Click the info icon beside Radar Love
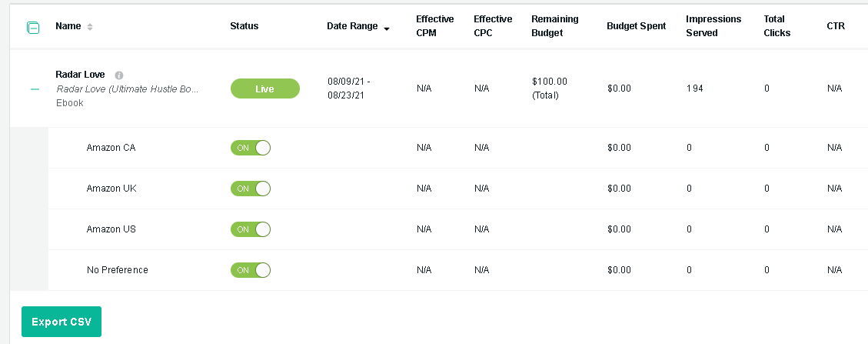This screenshot has width=868, height=344. click(118, 75)
